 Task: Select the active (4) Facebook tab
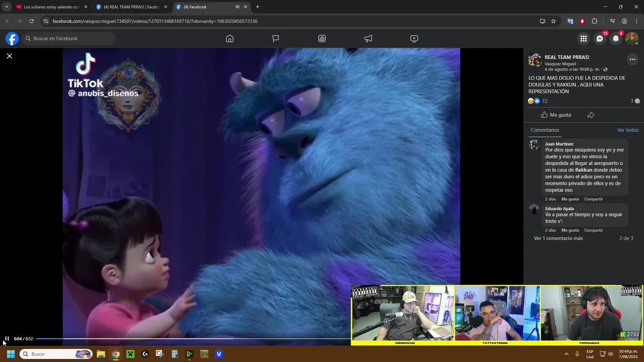pyautogui.click(x=206, y=7)
